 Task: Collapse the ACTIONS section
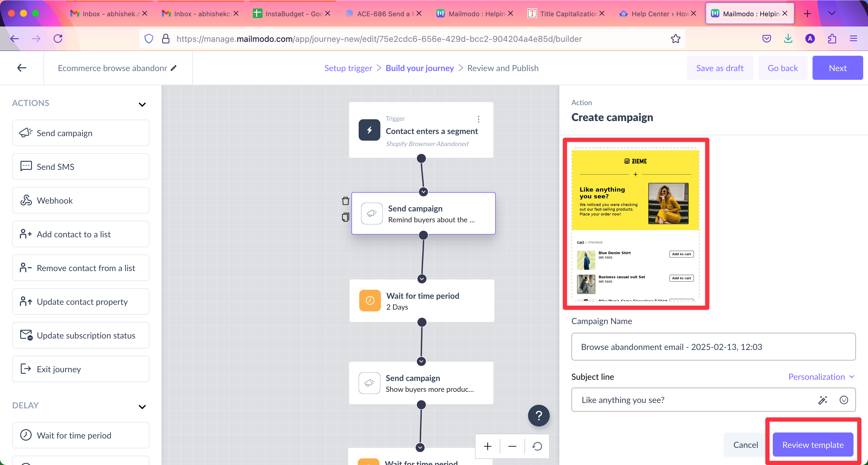pyautogui.click(x=142, y=105)
